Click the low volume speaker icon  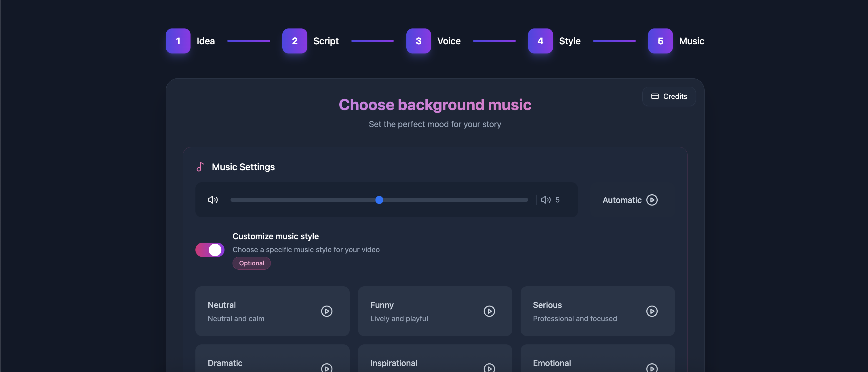tap(213, 200)
